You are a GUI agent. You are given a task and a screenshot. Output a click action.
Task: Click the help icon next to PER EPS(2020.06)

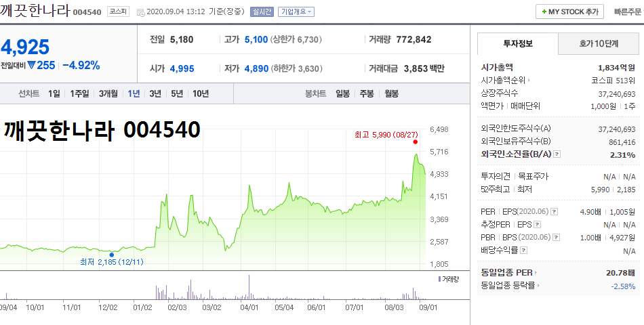pos(554,212)
